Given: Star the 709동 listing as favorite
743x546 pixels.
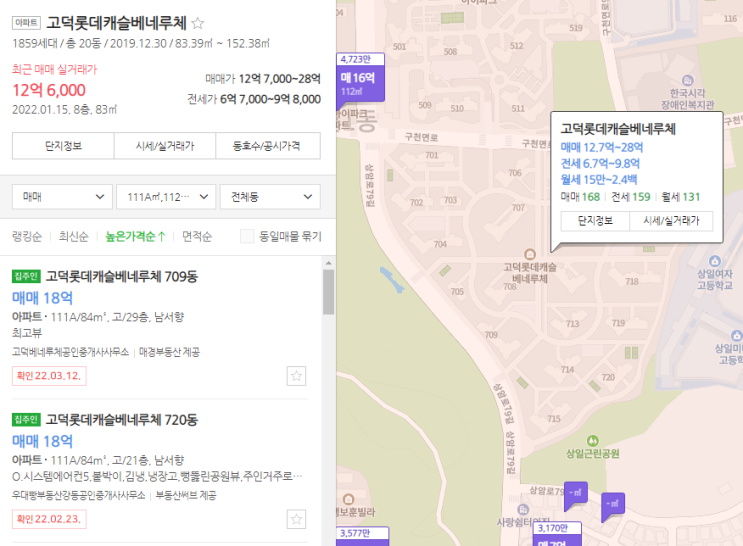Looking at the screenshot, I should point(296,376).
